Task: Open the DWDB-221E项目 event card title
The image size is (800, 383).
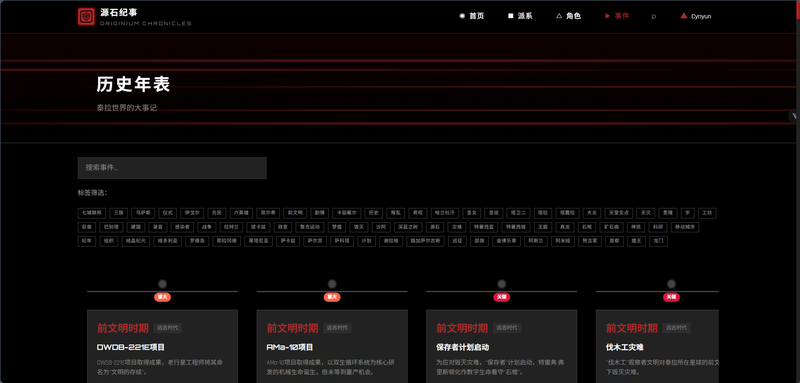Action: coord(131,347)
